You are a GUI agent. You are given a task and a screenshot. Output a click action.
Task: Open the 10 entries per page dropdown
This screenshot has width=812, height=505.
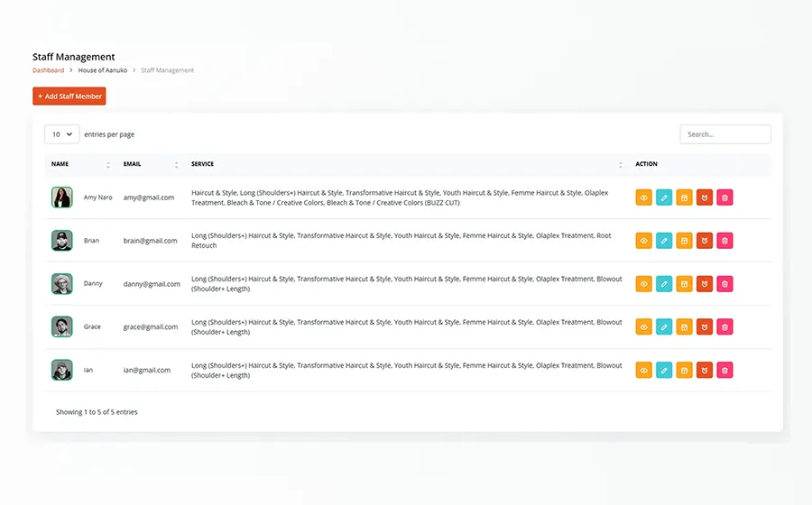click(61, 134)
